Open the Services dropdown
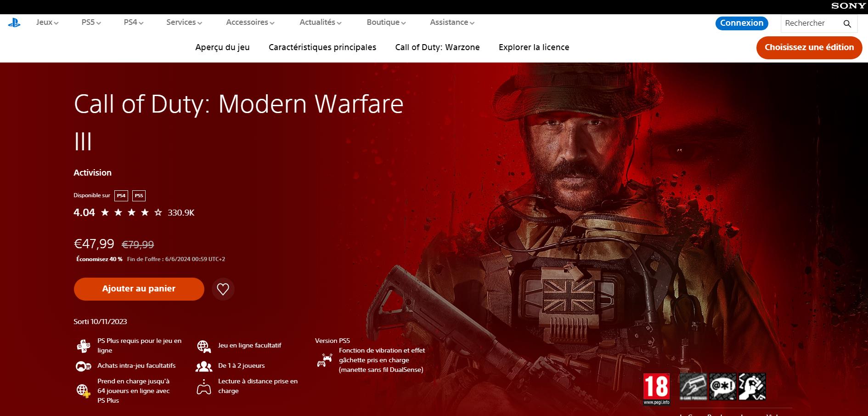The width and height of the screenshot is (868, 416). (x=184, y=22)
